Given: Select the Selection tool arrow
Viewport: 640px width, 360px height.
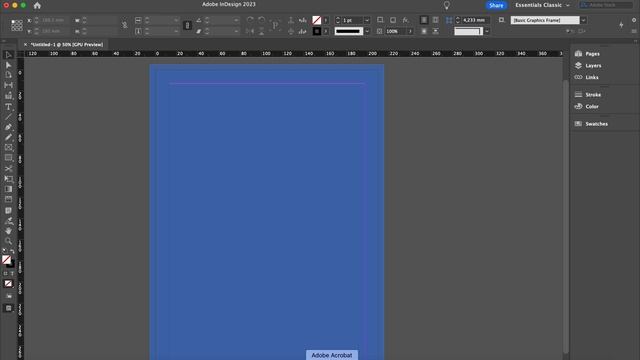Looking at the screenshot, I should [9, 55].
